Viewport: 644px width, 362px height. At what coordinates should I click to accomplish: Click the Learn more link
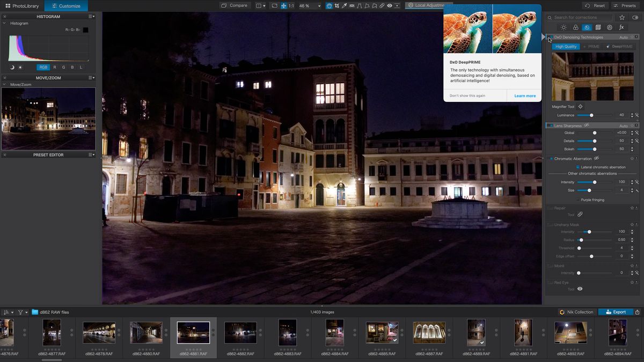[525, 95]
